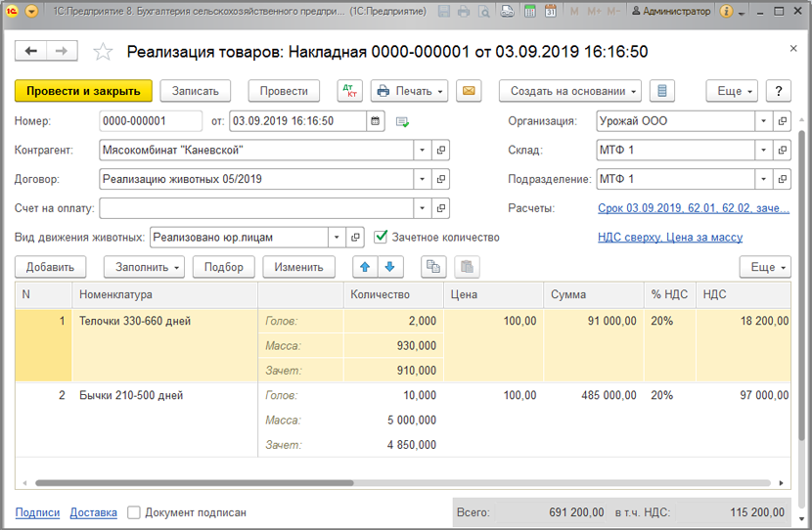Click Записать button

click(196, 91)
